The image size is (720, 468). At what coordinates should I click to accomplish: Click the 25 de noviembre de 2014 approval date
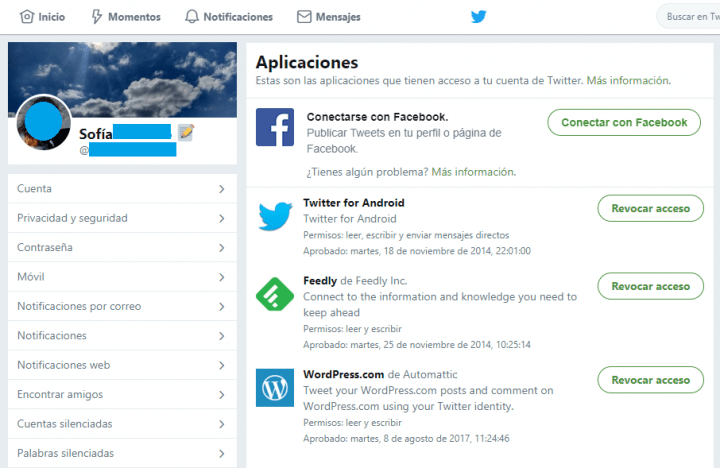coord(438,344)
